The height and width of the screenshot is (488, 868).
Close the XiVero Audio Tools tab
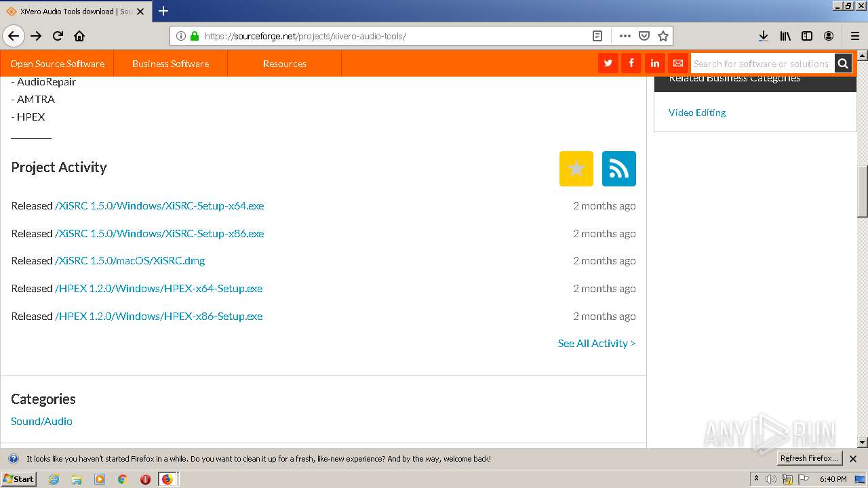click(x=140, y=12)
